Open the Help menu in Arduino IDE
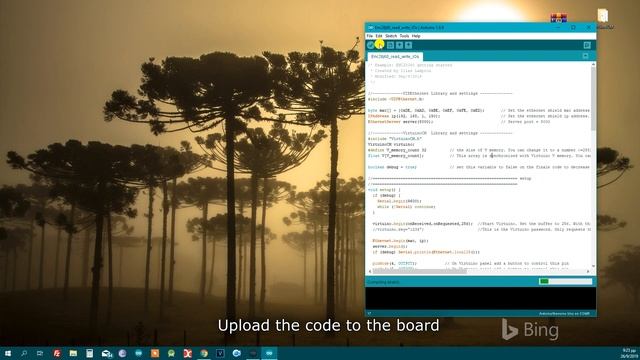Viewport: 640px width, 360px height. pyautogui.click(x=416, y=36)
